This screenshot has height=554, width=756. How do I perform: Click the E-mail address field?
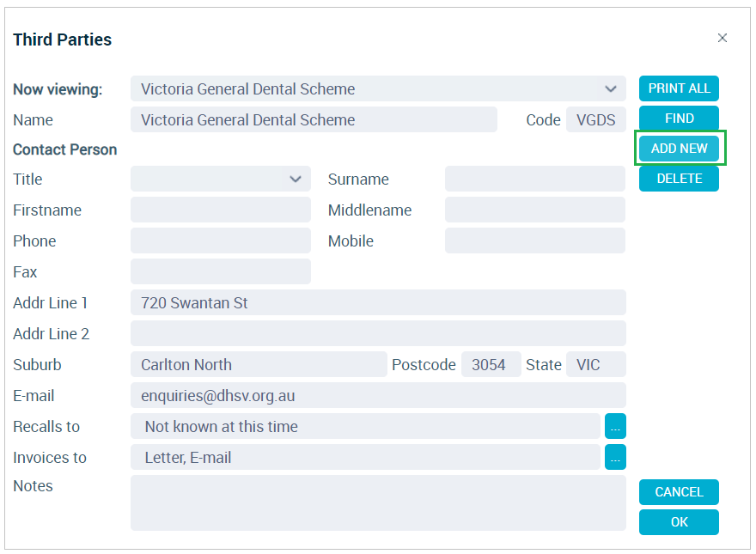pyautogui.click(x=378, y=395)
